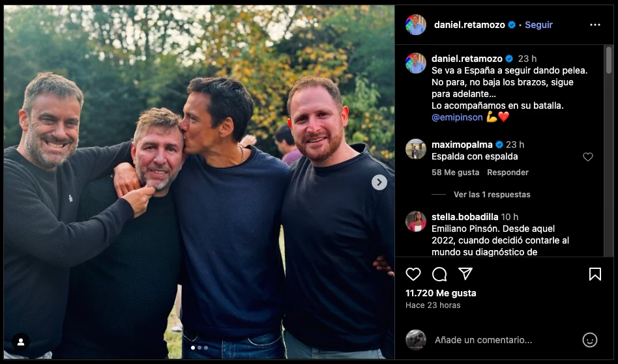This screenshot has width=618, height=364.
Task: View who liked via "11.720 Me gusta"
Action: 441,293
